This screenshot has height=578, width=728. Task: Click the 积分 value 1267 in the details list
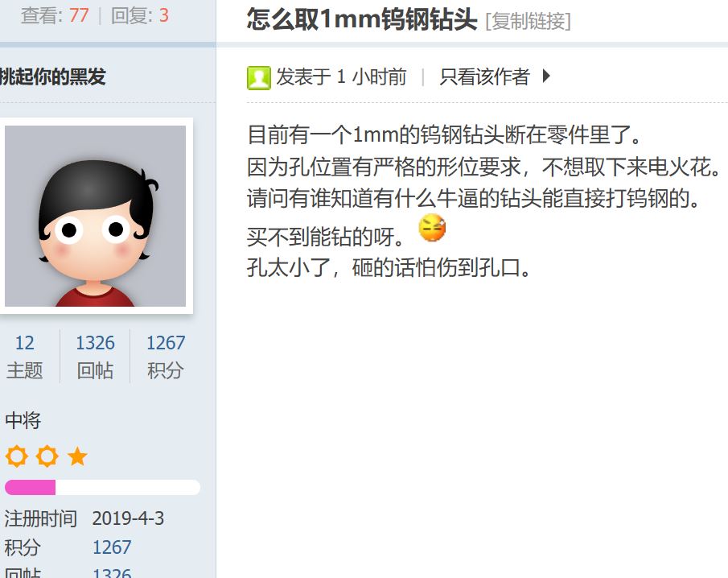click(x=112, y=547)
